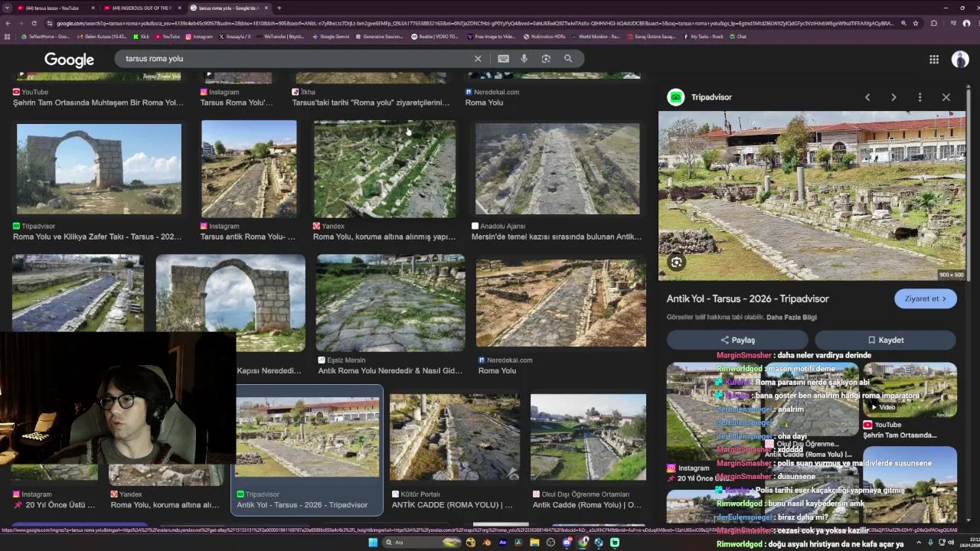980x551 pixels.
Task: Open Roma Yolu ve Kilikya Zafer Takı thumbnail
Action: tap(100, 168)
